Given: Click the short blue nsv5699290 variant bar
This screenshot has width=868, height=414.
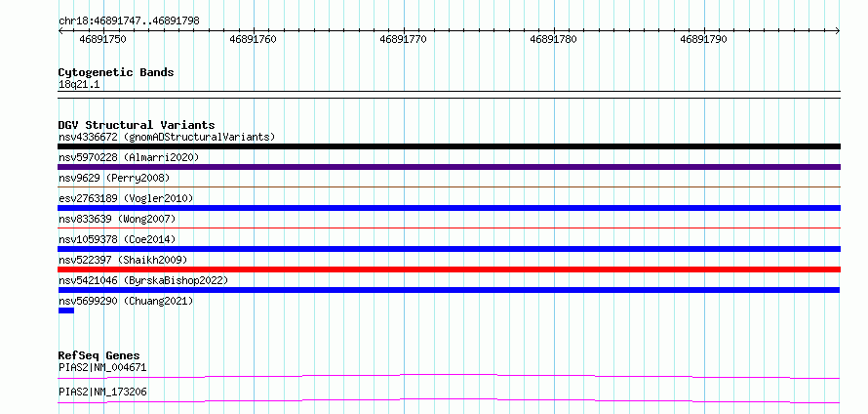Looking at the screenshot, I should click(x=66, y=310).
